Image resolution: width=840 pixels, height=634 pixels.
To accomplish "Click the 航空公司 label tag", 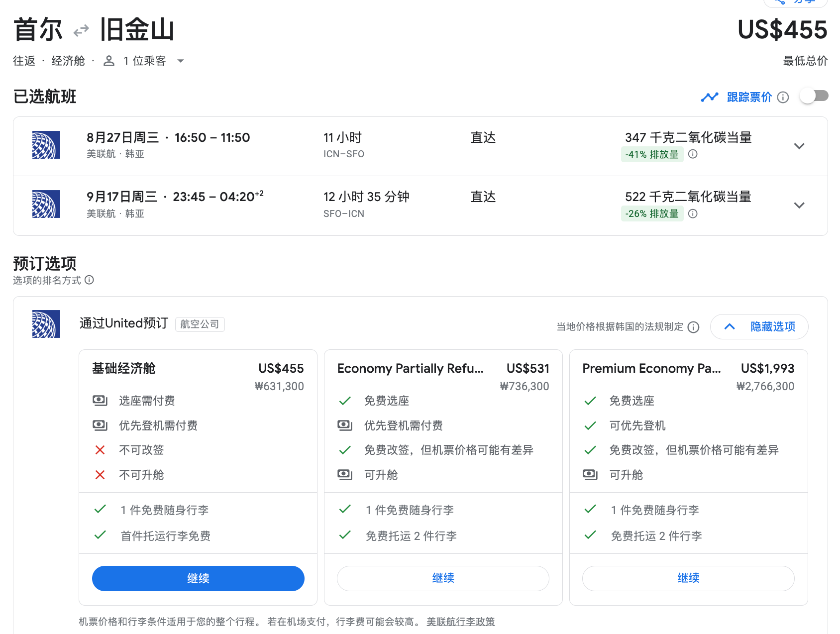I will click(x=200, y=324).
